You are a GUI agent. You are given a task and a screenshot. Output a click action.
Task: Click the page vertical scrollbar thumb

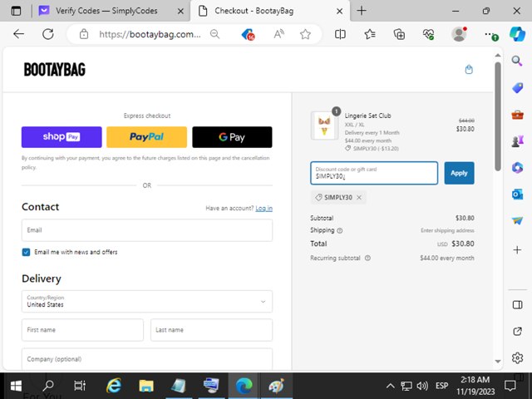(498, 116)
